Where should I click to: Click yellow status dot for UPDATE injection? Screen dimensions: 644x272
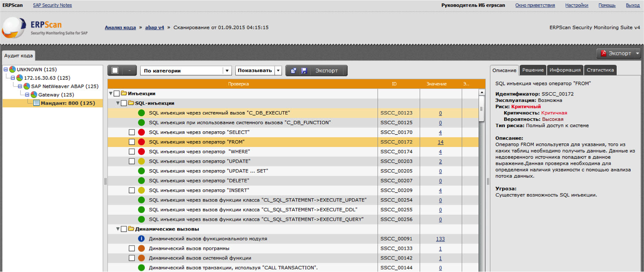142,161
